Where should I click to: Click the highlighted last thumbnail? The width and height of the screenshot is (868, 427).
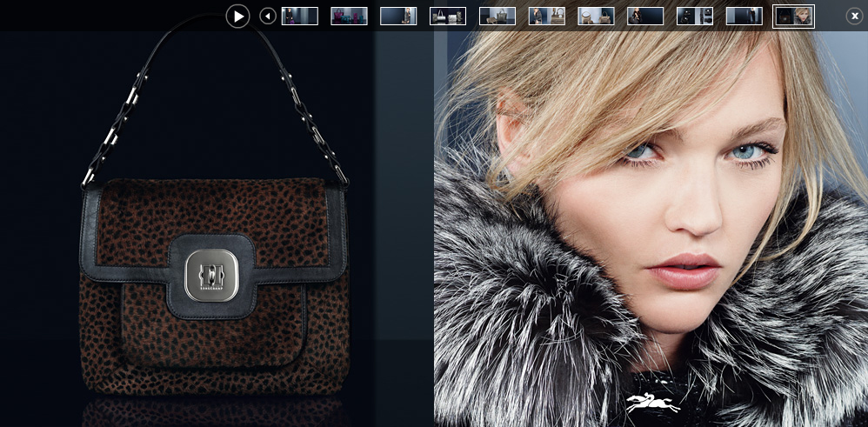(x=793, y=16)
